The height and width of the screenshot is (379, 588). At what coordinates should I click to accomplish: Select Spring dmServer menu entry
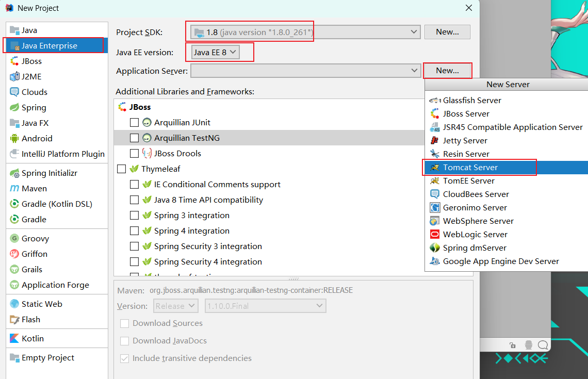point(507,248)
